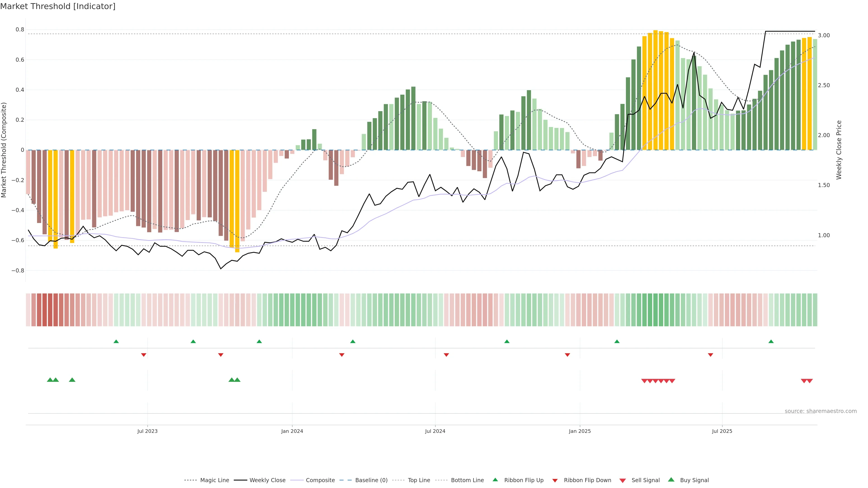Click the Sell Signal legend triangle icon

[623, 481]
